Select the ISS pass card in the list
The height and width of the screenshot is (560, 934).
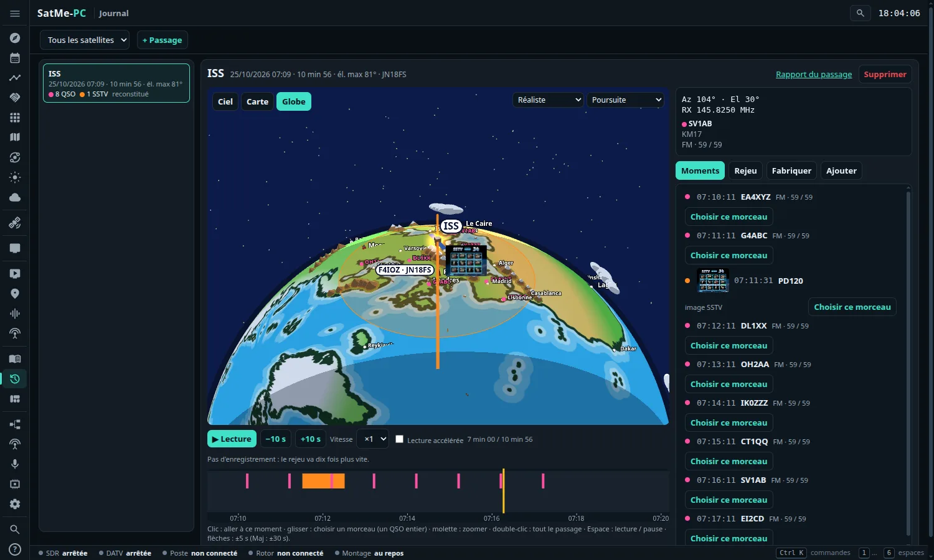(x=116, y=83)
